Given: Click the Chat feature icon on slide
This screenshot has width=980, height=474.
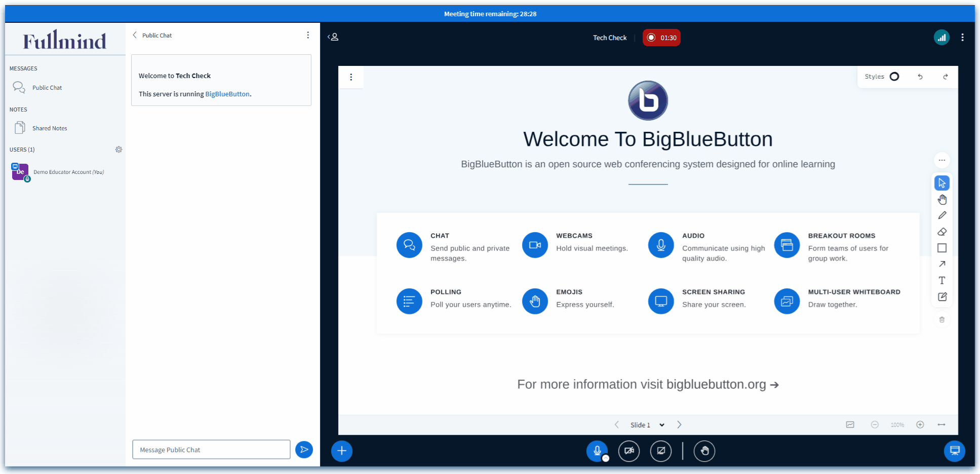Looking at the screenshot, I should (x=409, y=245).
